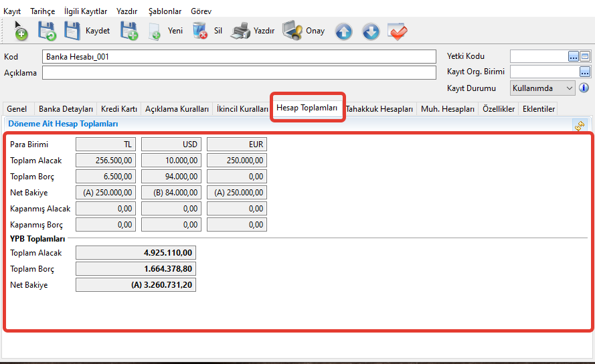This screenshot has width=595, height=364.
Task: Click the red checkmark calendar icon
Action: coord(398,31)
